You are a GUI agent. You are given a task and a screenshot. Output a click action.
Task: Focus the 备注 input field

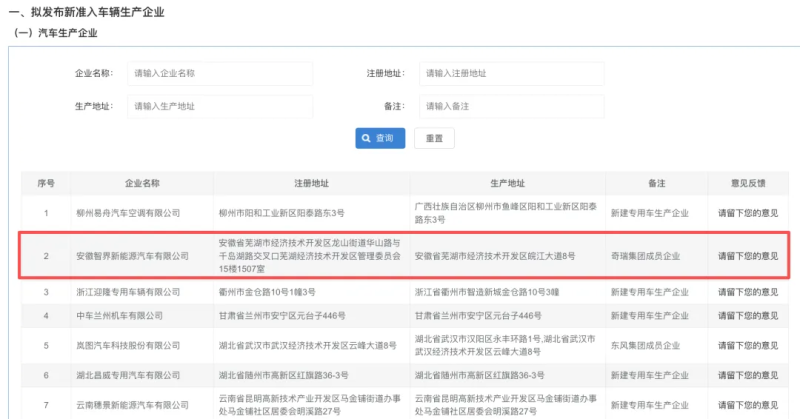511,106
